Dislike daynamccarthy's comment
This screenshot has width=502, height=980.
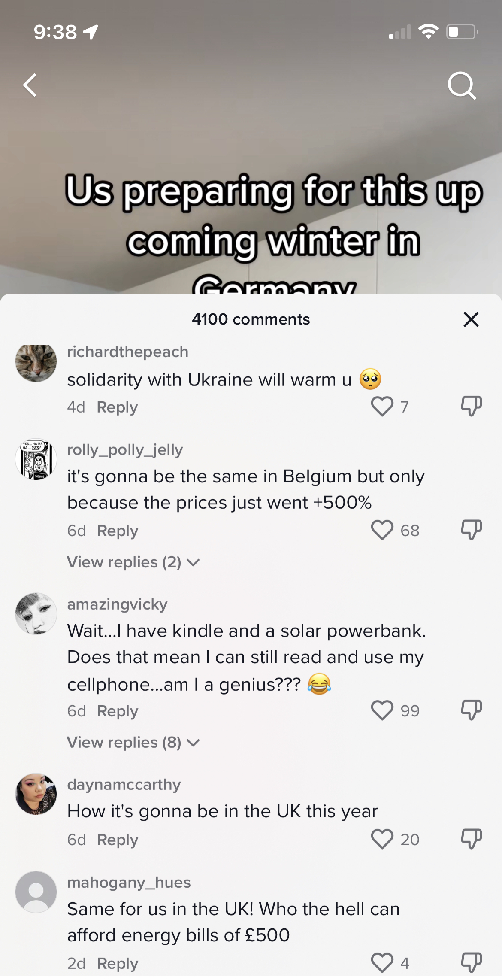coord(471,839)
